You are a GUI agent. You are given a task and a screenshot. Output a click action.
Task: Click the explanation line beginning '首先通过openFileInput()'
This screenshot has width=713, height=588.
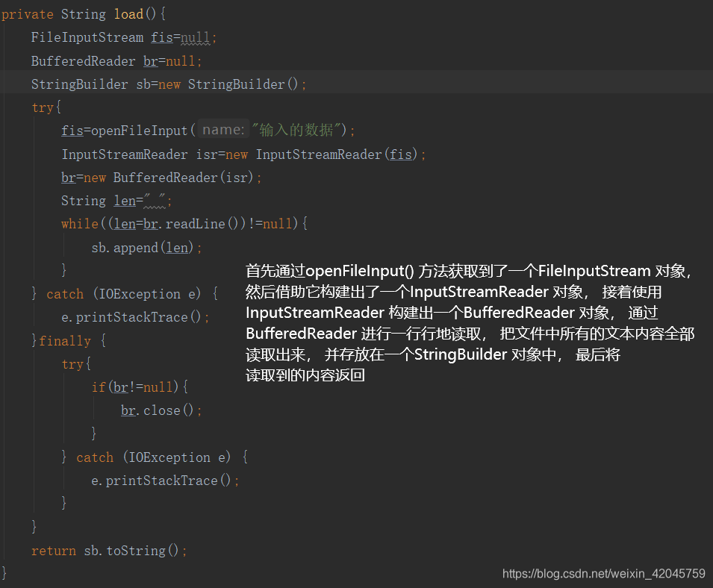pyautogui.click(x=468, y=271)
